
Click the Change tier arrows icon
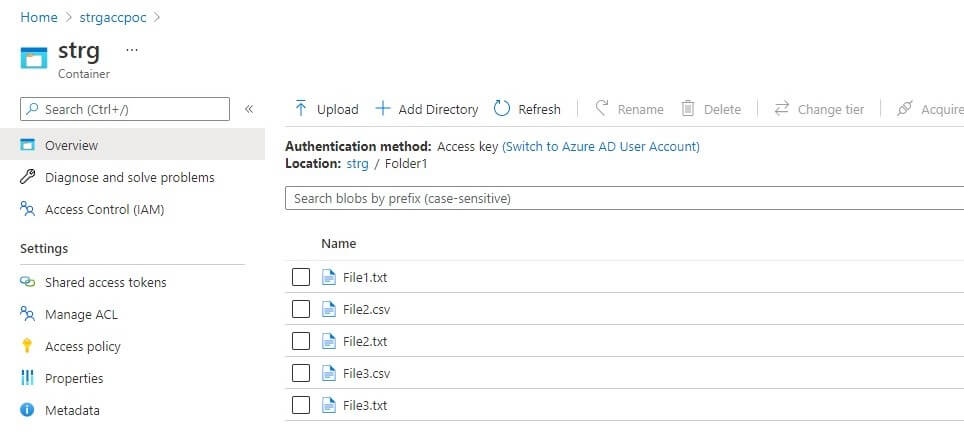781,109
